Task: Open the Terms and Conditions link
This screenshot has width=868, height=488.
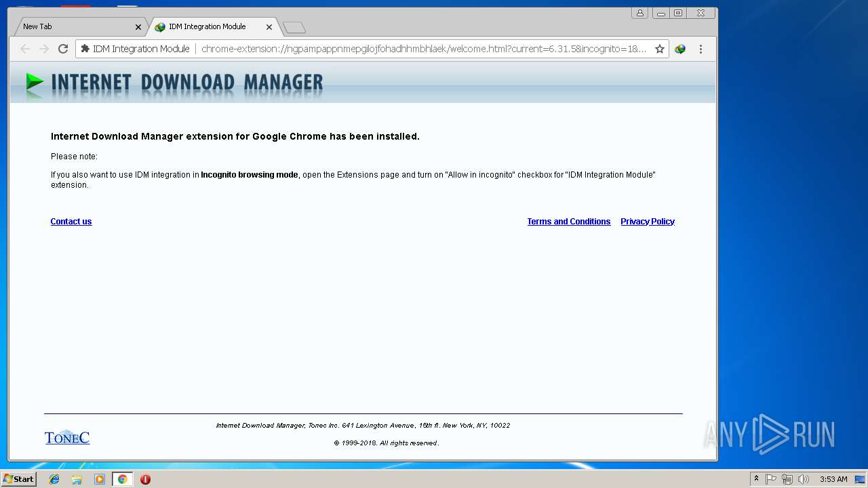Action: click(569, 222)
